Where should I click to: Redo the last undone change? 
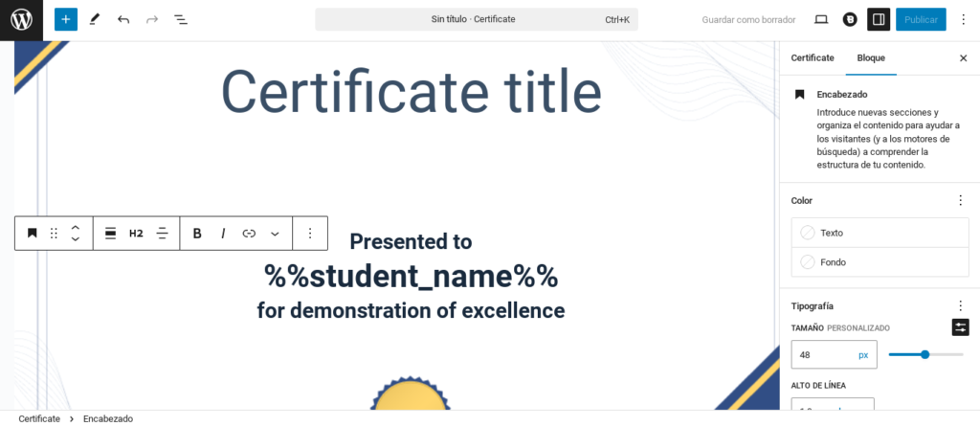[152, 19]
